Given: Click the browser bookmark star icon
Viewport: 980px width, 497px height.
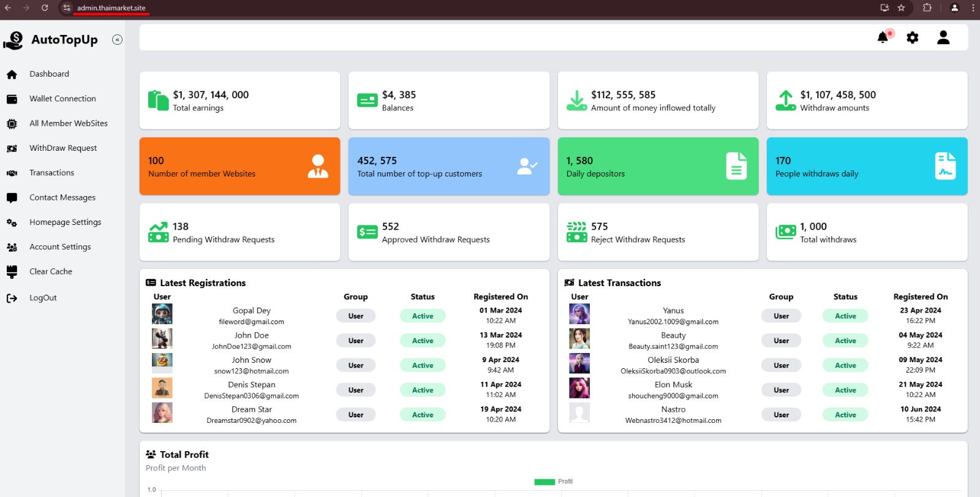Looking at the screenshot, I should [901, 8].
